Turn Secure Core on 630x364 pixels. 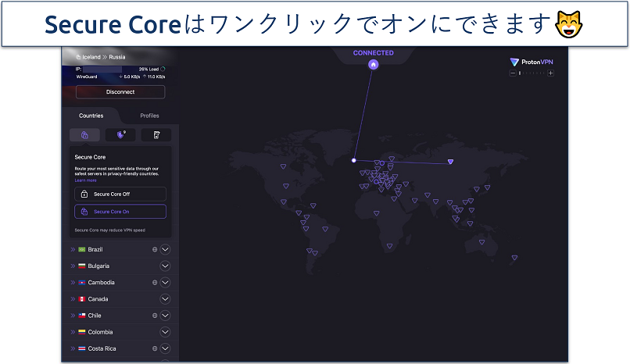click(120, 212)
